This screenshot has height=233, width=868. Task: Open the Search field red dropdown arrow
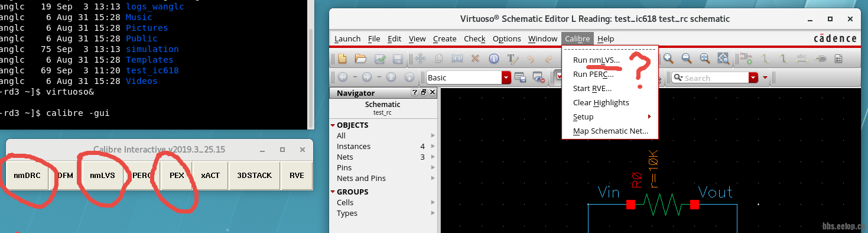point(753,77)
